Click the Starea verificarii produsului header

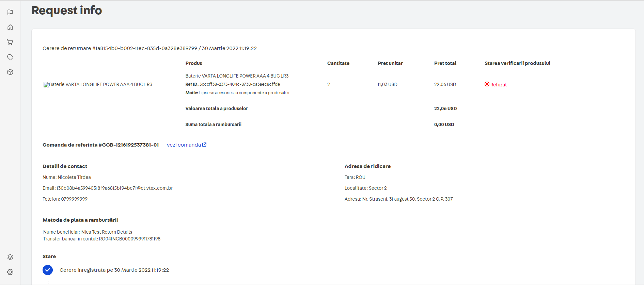[517, 63]
